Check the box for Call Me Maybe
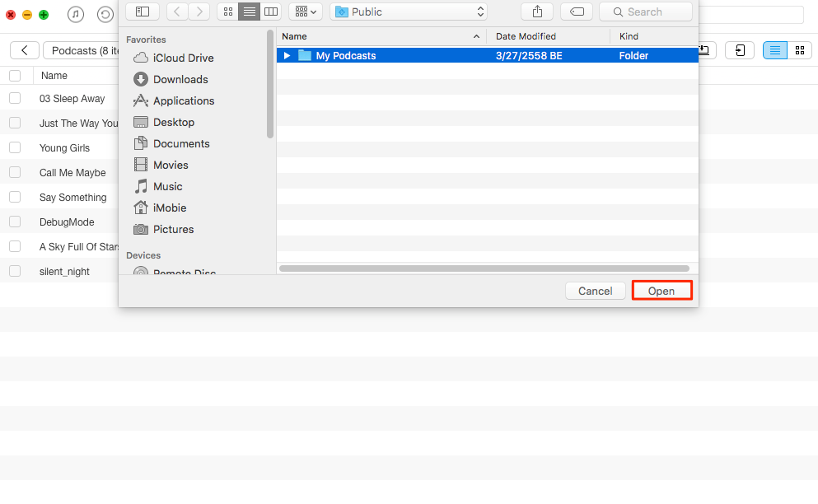Image resolution: width=818 pixels, height=504 pixels. click(15, 172)
